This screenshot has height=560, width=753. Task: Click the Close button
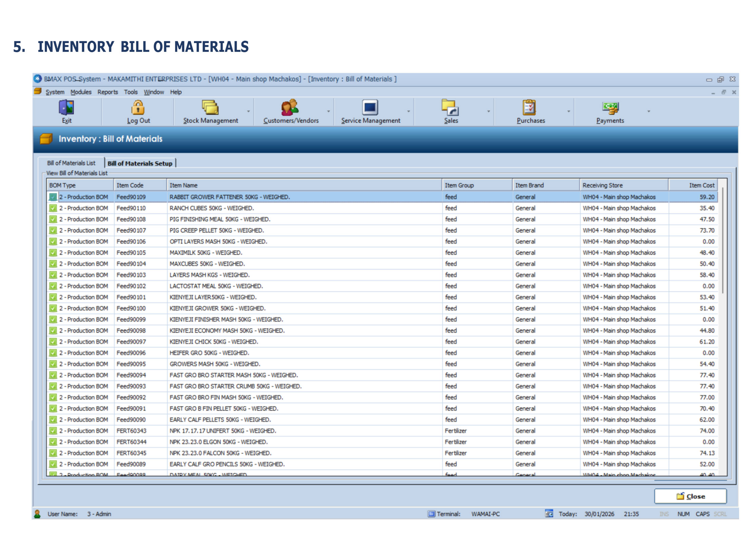pos(690,496)
